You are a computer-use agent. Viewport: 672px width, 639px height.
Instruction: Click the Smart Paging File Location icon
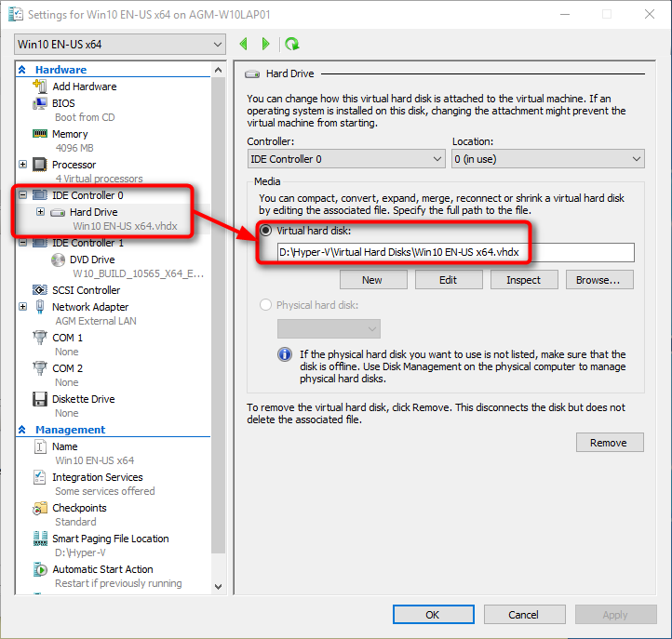[40, 539]
